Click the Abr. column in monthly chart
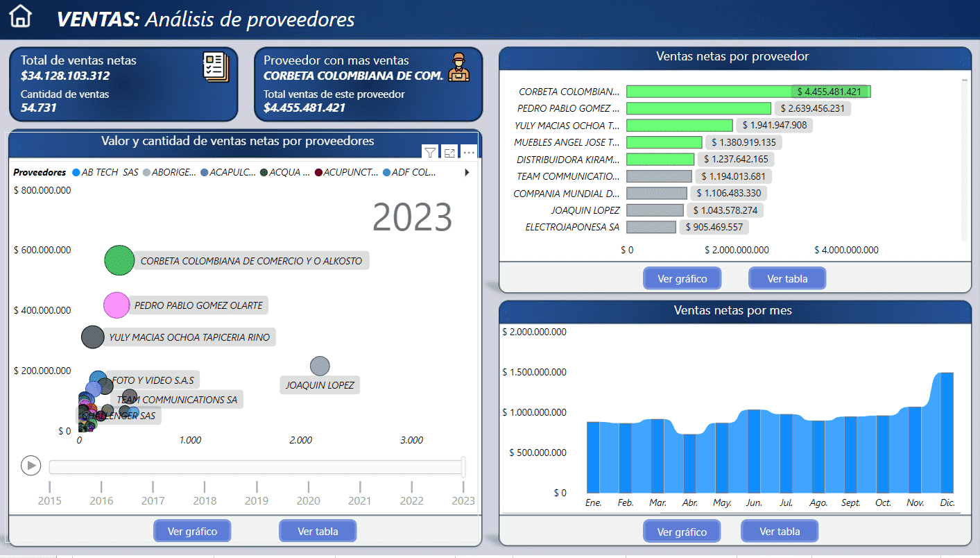Image resolution: width=980 pixels, height=558 pixels. tap(689, 464)
